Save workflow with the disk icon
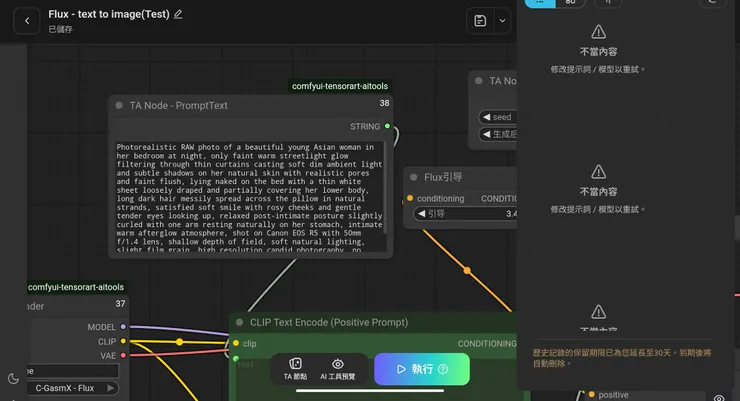This screenshot has height=401, width=740. [480, 21]
